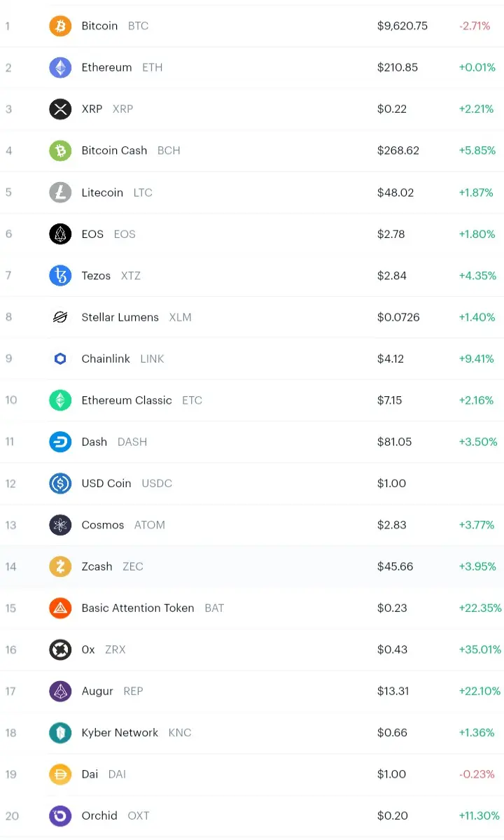Open the Ethereum Classic name link

click(127, 400)
